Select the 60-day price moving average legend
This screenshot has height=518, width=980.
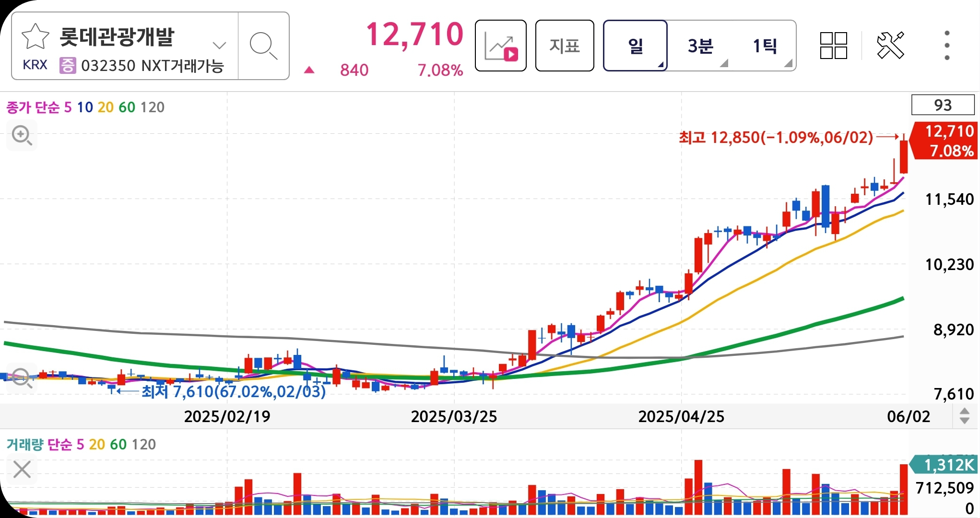[x=127, y=107]
